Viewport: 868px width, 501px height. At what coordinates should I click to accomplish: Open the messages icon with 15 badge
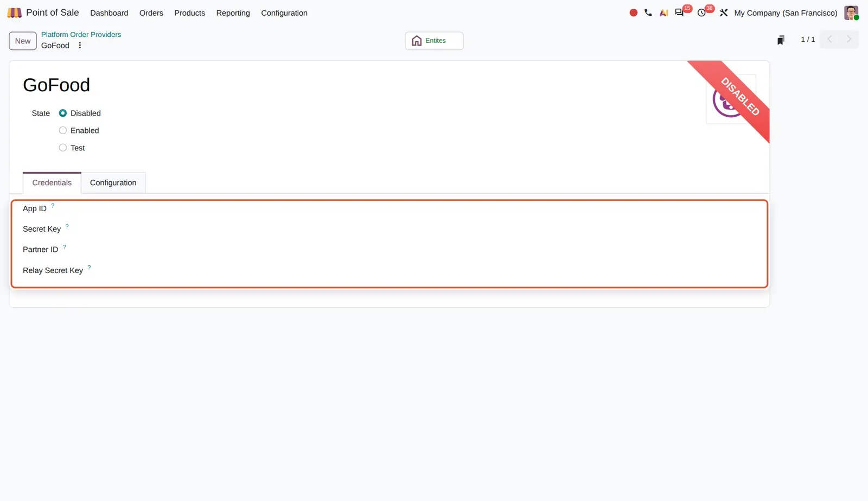tap(679, 12)
